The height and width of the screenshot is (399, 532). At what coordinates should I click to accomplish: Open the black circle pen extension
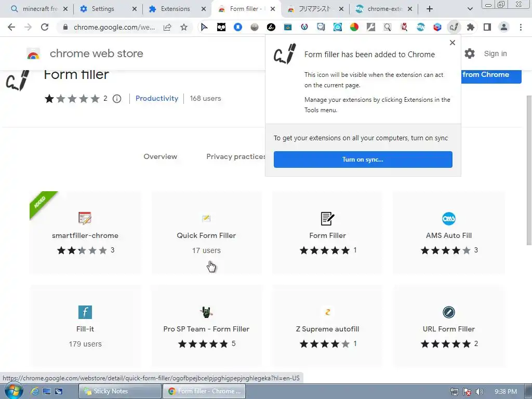(x=271, y=27)
